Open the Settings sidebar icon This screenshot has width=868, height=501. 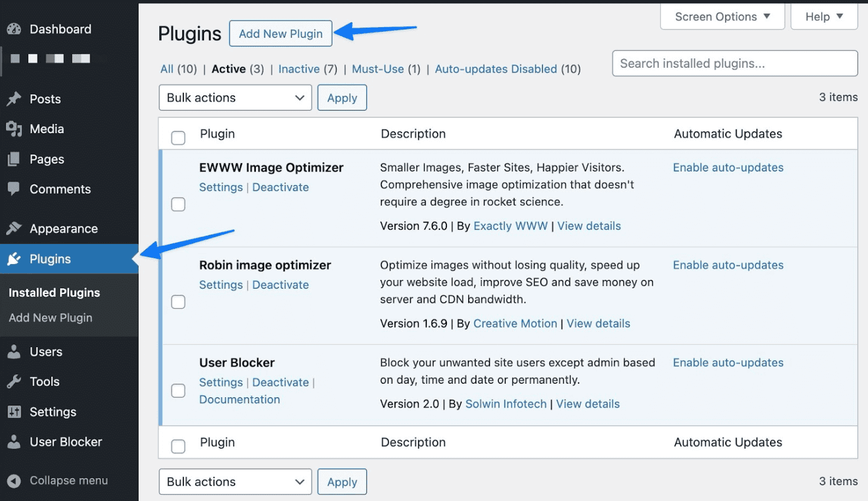coord(15,412)
